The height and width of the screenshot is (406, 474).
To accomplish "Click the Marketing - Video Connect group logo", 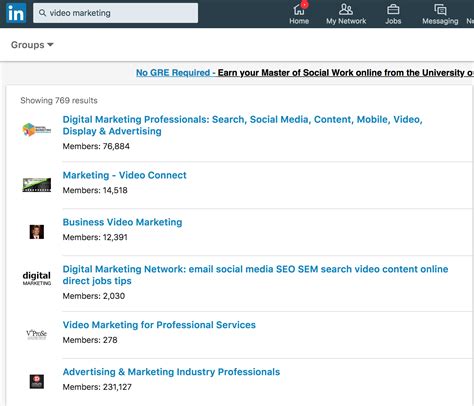I will tap(37, 185).
